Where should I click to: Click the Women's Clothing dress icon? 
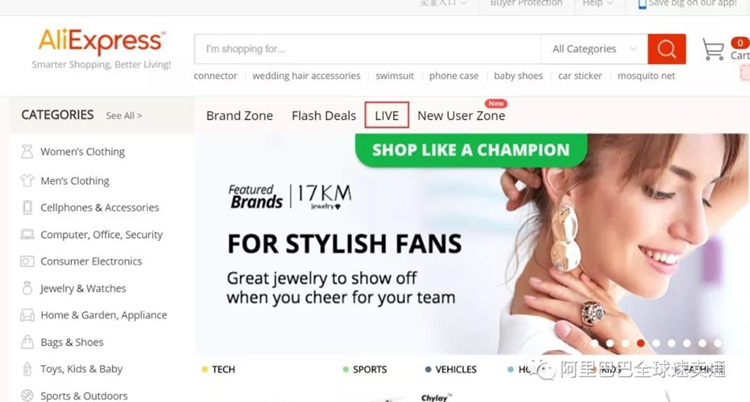click(27, 151)
